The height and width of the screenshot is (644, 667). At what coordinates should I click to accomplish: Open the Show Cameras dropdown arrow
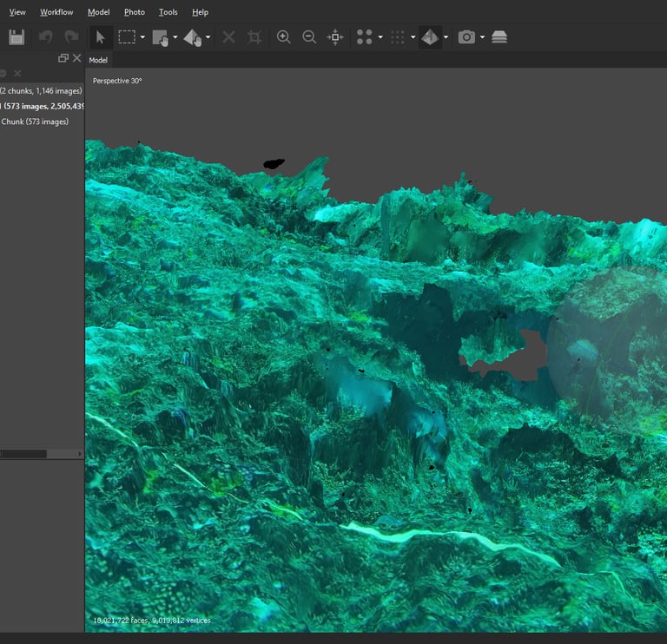pos(482,37)
